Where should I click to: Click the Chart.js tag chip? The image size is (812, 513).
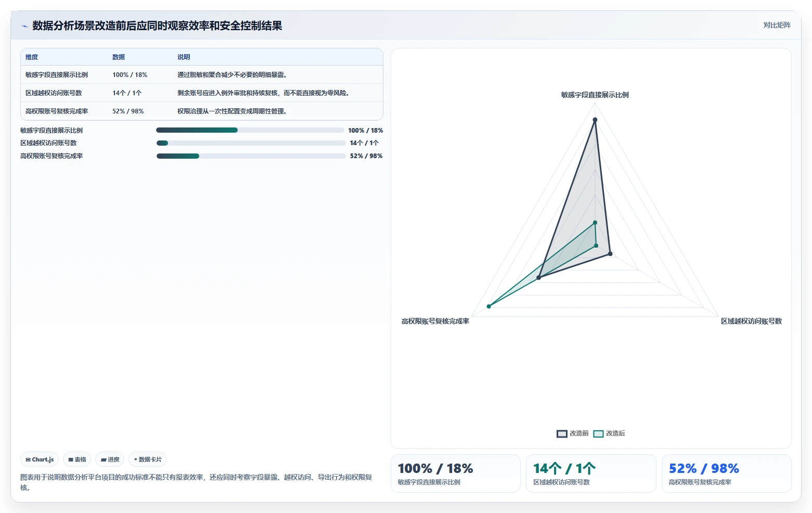(40, 459)
